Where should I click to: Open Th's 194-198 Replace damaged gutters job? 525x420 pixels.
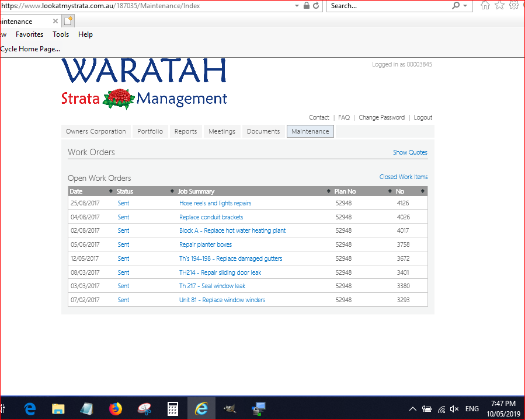[x=231, y=258]
